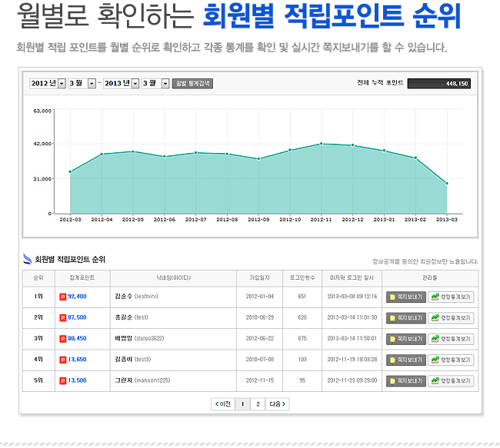This screenshot has width=500, height=448.
Task: Send message to 홍길순 (test)
Action: 406,318
